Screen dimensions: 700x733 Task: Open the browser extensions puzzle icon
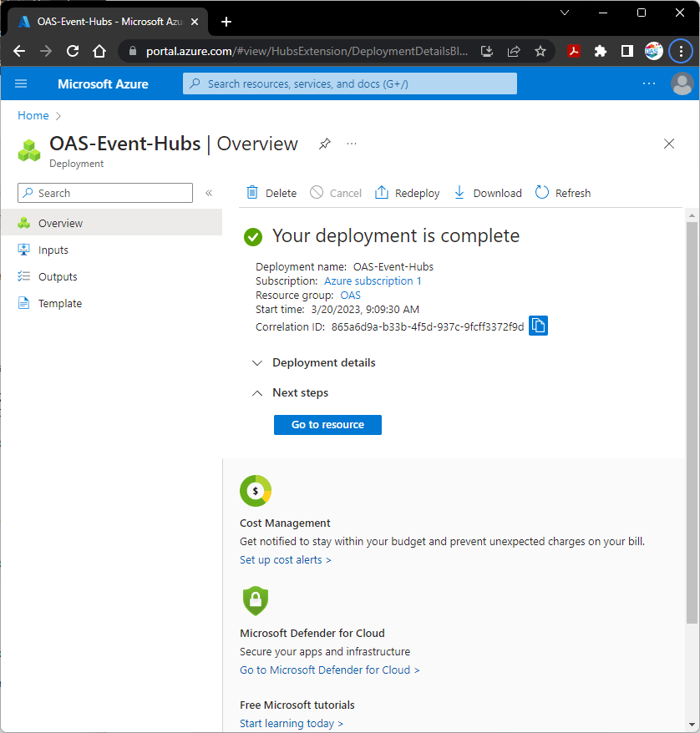pos(601,51)
